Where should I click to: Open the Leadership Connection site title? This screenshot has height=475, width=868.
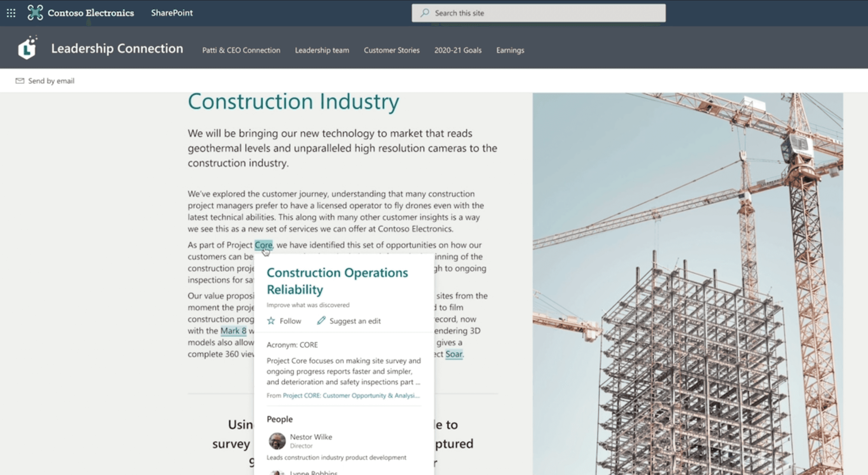click(117, 48)
